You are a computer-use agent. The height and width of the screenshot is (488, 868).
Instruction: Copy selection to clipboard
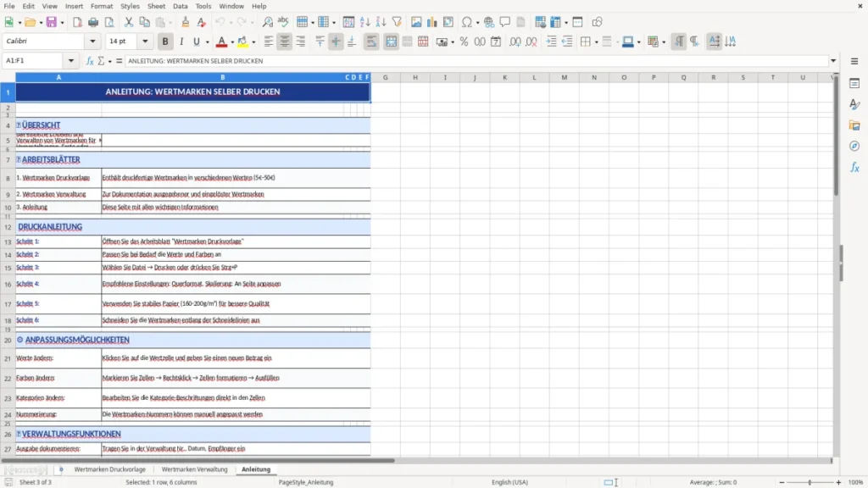pyautogui.click(x=144, y=22)
